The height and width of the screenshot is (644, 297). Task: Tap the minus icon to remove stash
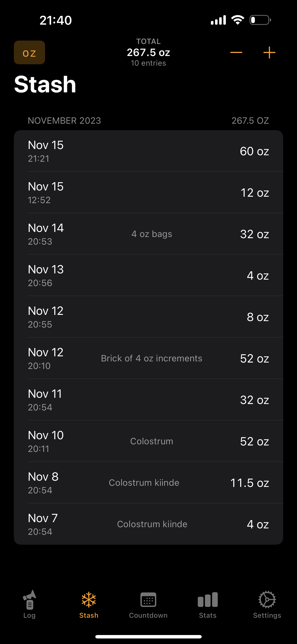pyautogui.click(x=236, y=53)
